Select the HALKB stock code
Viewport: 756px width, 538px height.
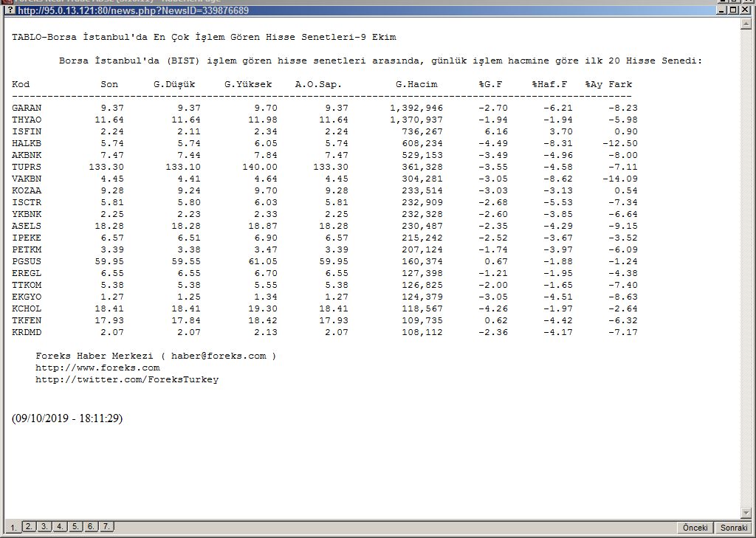[x=27, y=144]
